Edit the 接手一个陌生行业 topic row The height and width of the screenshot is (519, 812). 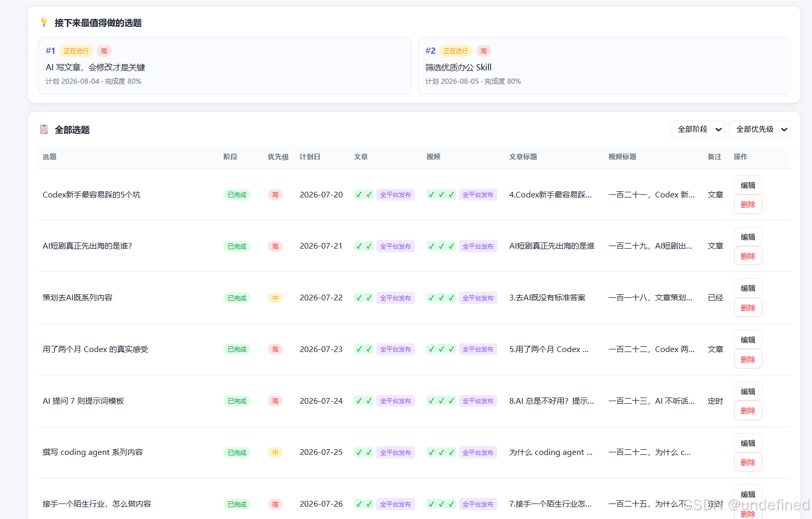point(748,494)
